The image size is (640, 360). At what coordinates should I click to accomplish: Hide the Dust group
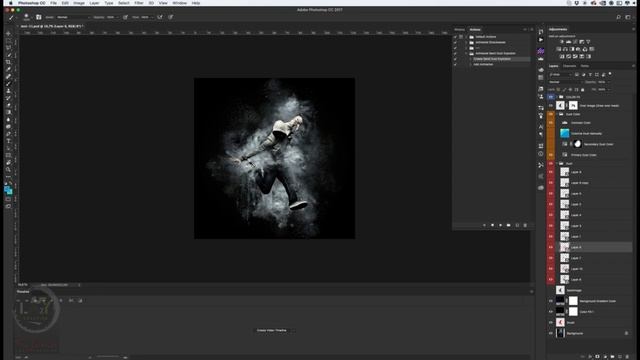pos(551,163)
